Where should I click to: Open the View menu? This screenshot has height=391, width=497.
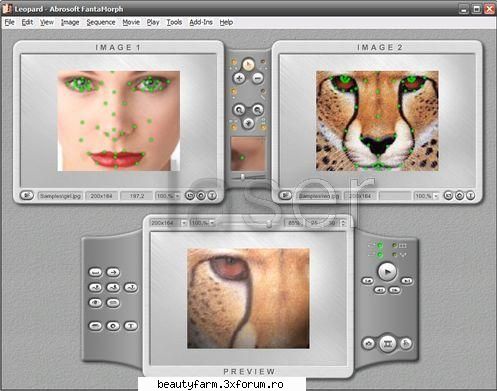point(47,22)
